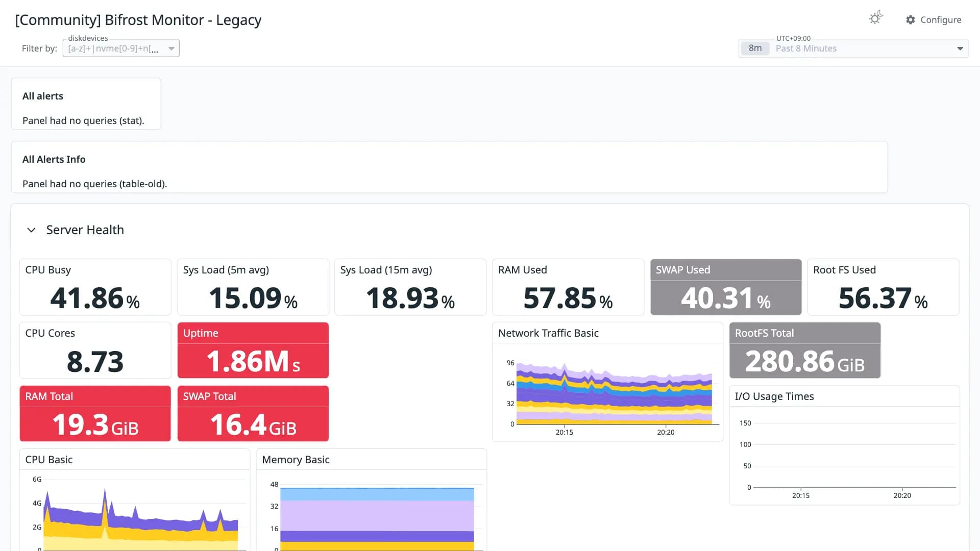Click the Server Health section title
The image size is (980, 551).
coord(85,230)
